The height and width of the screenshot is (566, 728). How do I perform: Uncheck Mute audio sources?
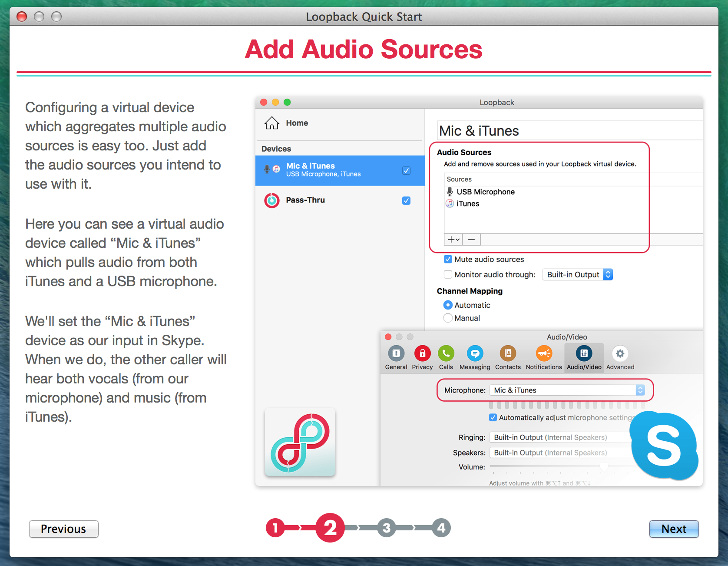coord(448,259)
